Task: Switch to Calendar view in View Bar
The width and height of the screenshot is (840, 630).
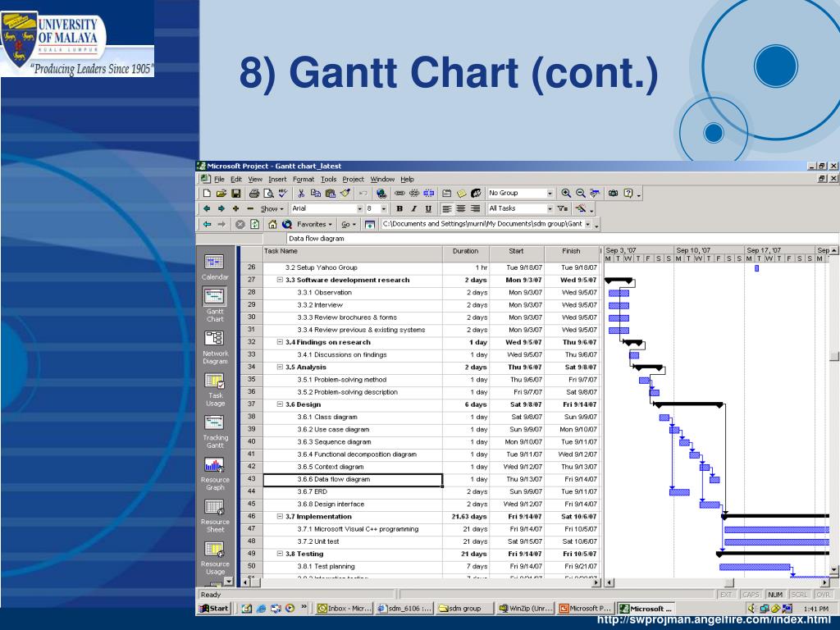Action: pyautogui.click(x=215, y=267)
